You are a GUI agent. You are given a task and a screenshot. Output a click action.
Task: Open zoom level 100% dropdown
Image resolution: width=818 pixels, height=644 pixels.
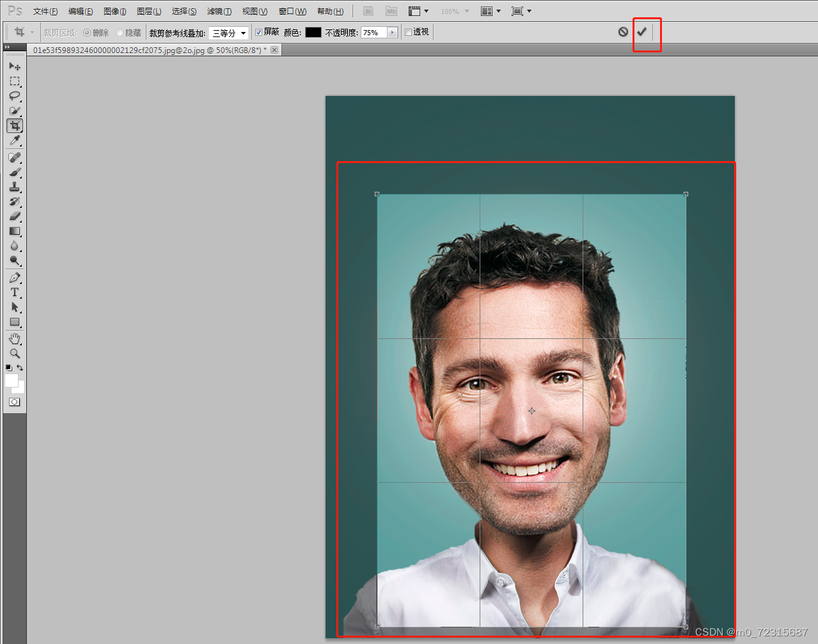(x=455, y=12)
